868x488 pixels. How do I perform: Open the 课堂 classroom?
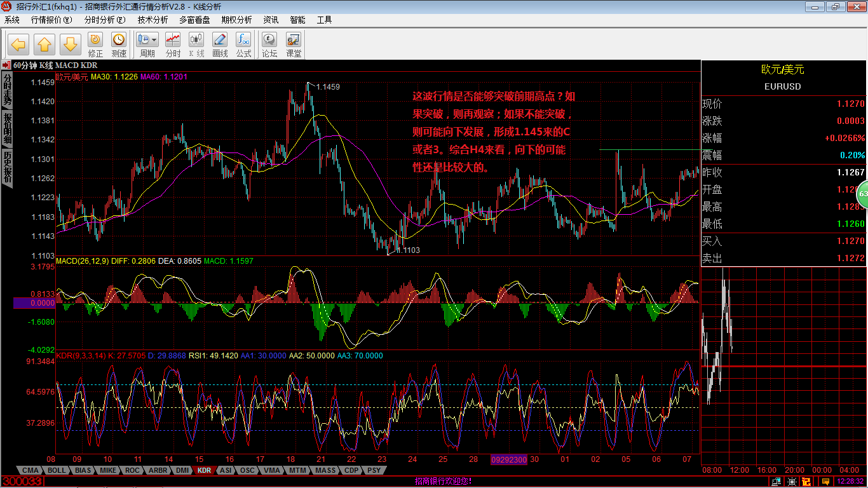[294, 45]
